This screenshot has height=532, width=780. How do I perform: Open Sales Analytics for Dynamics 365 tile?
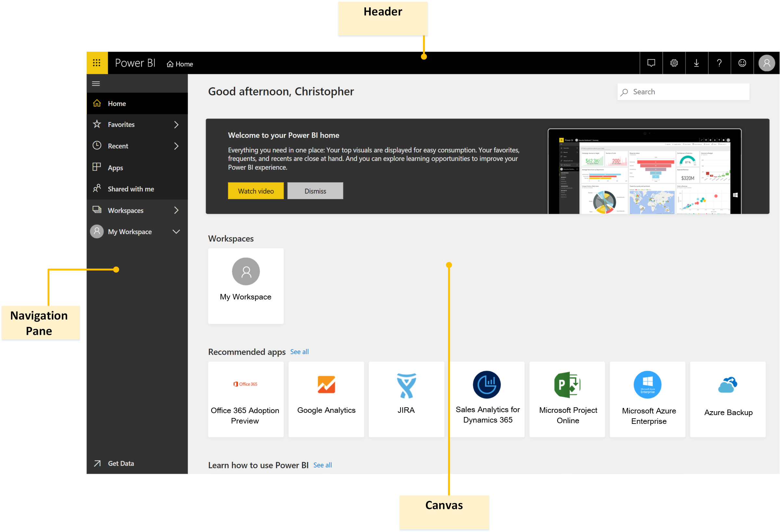487,399
